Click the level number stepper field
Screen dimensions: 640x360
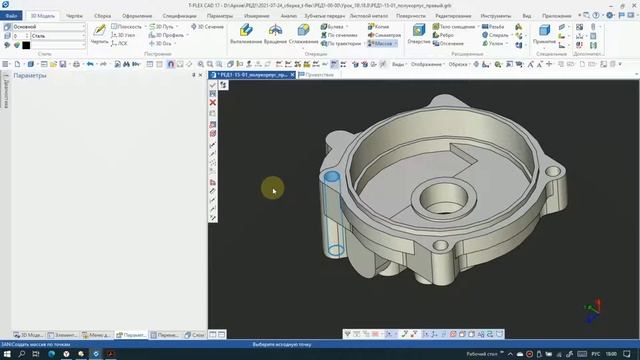tap(20, 36)
